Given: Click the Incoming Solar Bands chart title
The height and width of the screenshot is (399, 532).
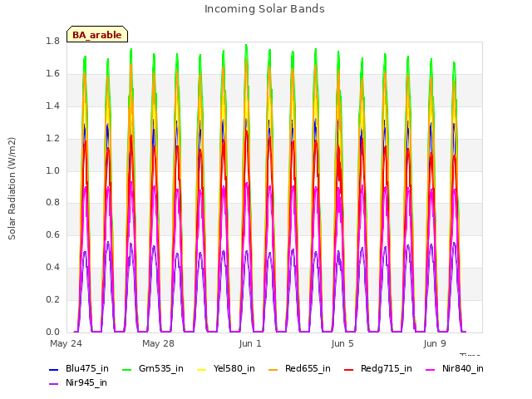Looking at the screenshot, I should coord(264,9).
